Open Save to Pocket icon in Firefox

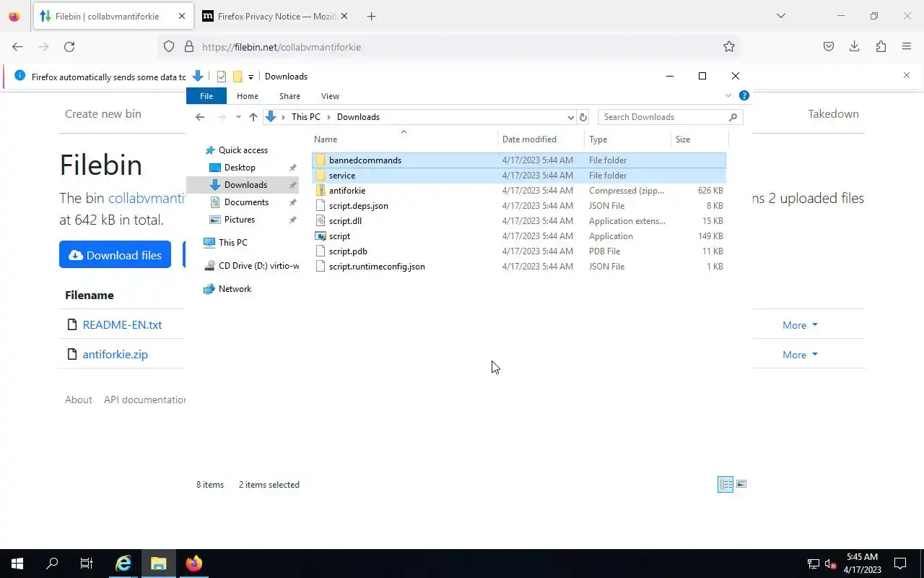(x=829, y=47)
